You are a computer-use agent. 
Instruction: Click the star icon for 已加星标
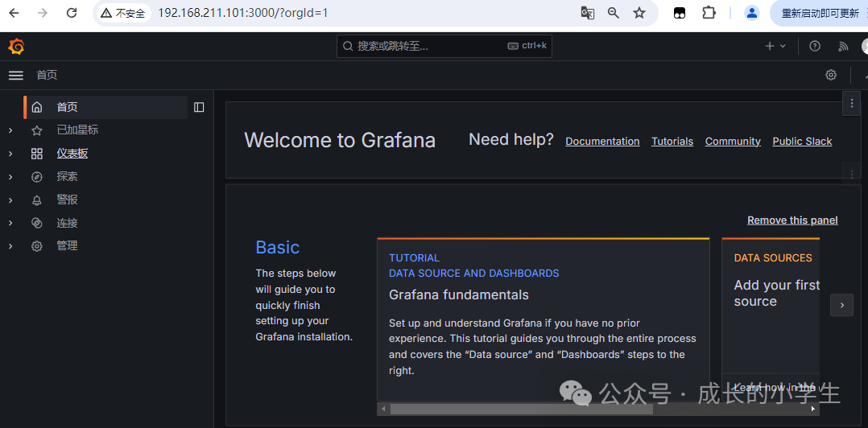click(36, 130)
